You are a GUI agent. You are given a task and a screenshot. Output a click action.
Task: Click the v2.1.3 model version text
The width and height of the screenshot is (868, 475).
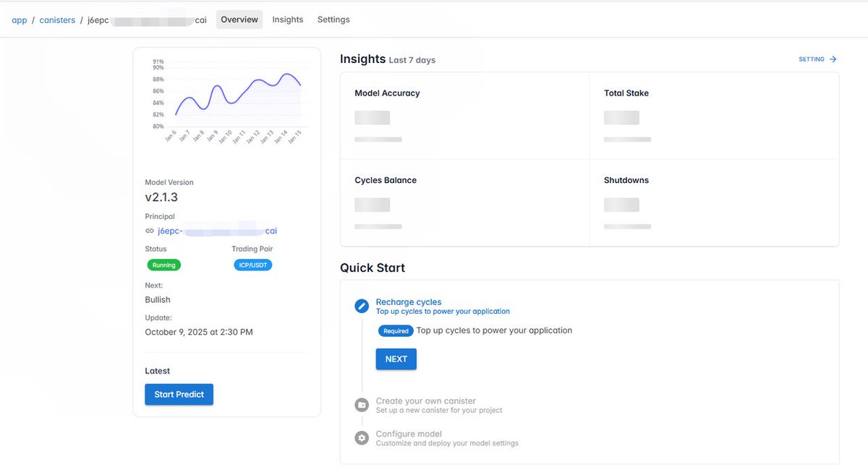161,197
